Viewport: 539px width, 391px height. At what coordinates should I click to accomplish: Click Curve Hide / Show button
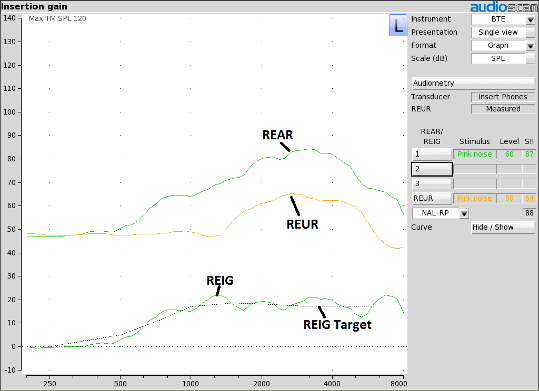pos(503,227)
